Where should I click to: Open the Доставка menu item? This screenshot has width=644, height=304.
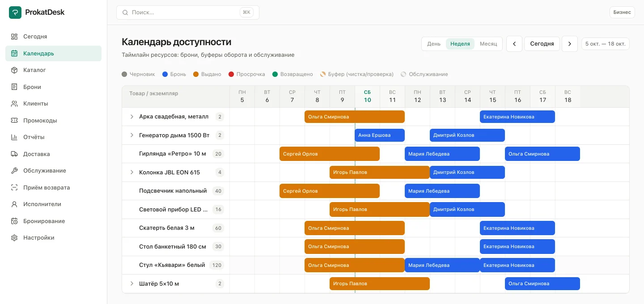tap(53, 154)
